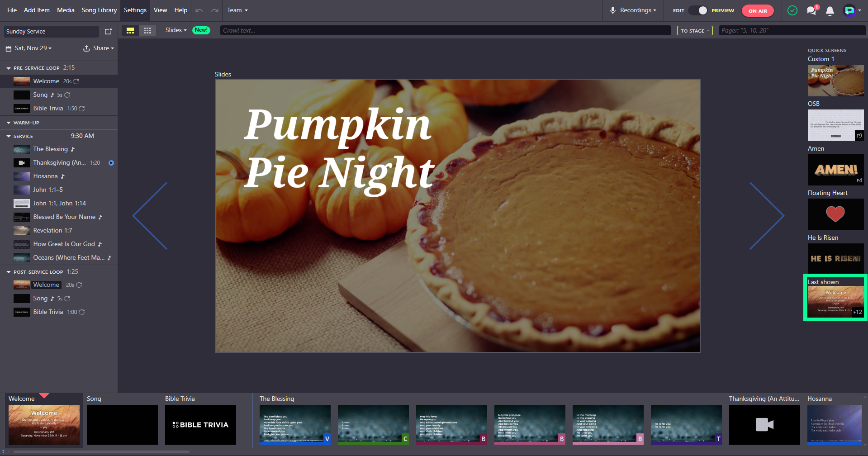This screenshot has height=456, width=868.
Task: Open the chat messages icon
Action: [x=812, y=10]
